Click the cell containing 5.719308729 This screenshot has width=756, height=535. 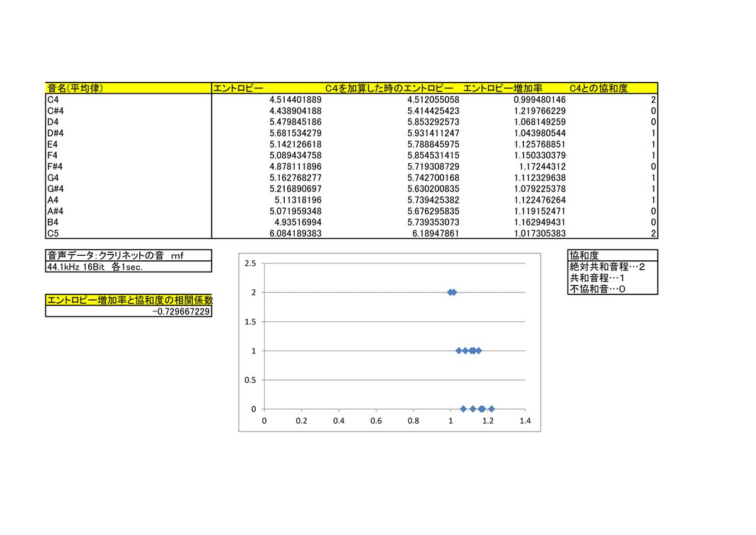433,166
